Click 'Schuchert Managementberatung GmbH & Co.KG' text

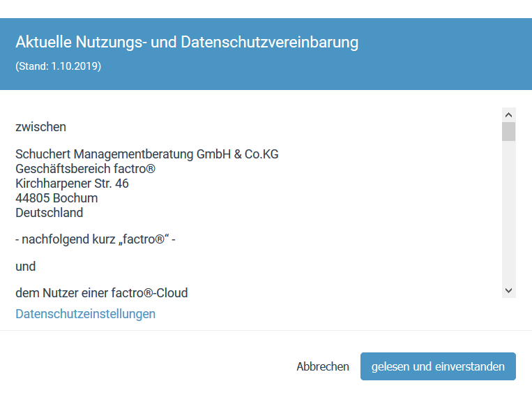(x=147, y=154)
